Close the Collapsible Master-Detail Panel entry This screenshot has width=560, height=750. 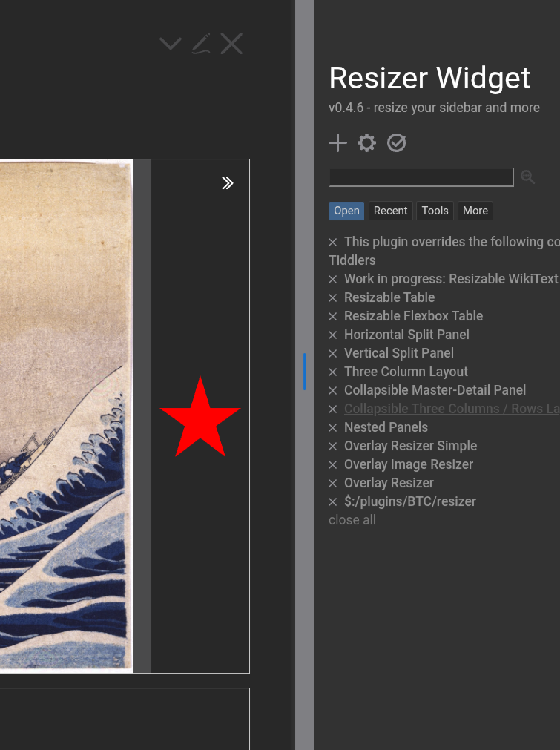[x=333, y=391]
